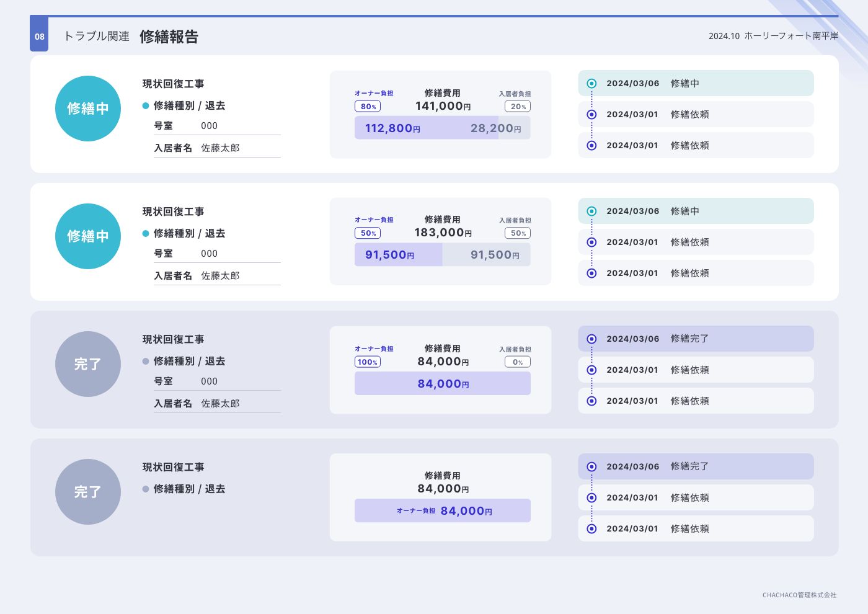Select the 20% tenant share badge

click(518, 107)
